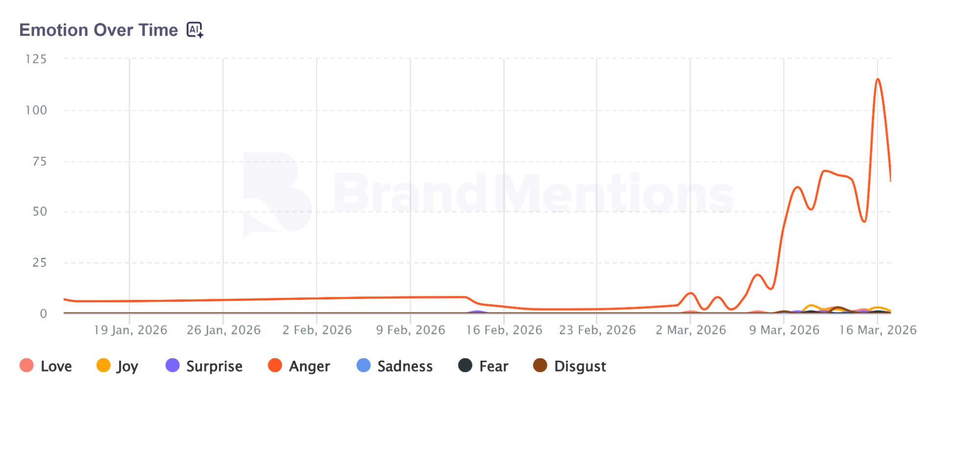Click the Anger peak near 16 Mar

click(x=878, y=79)
